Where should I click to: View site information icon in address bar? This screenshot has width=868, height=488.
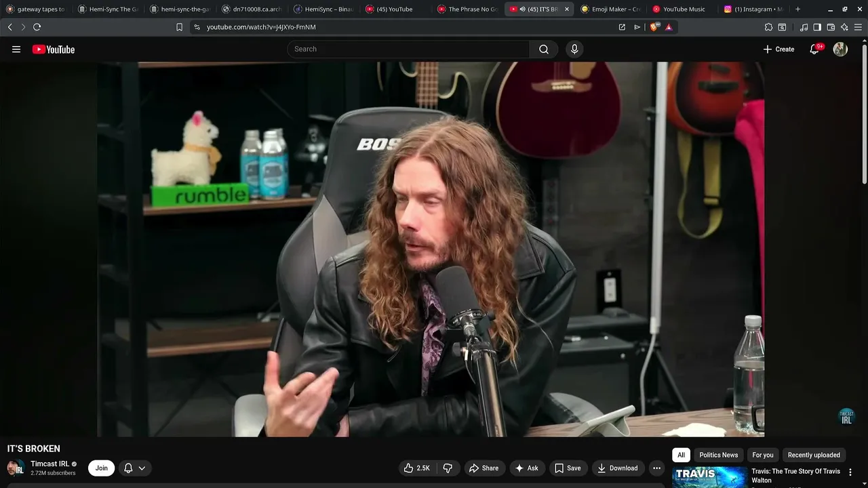click(x=197, y=27)
